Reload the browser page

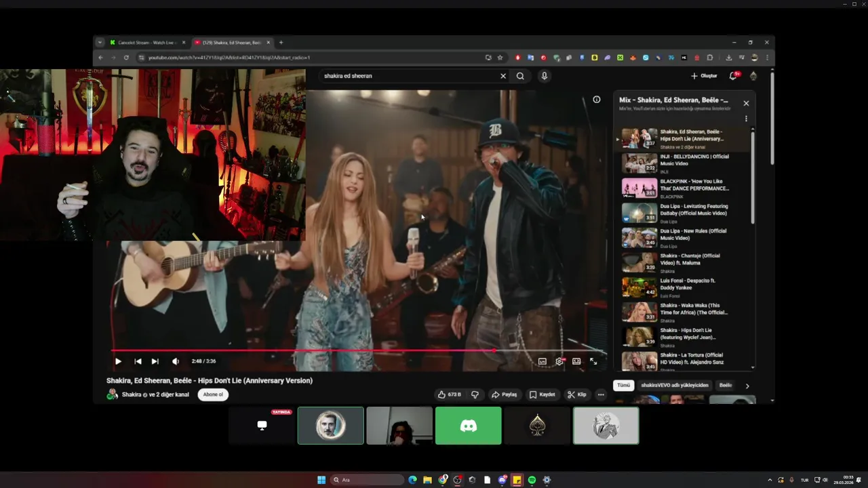(126, 58)
